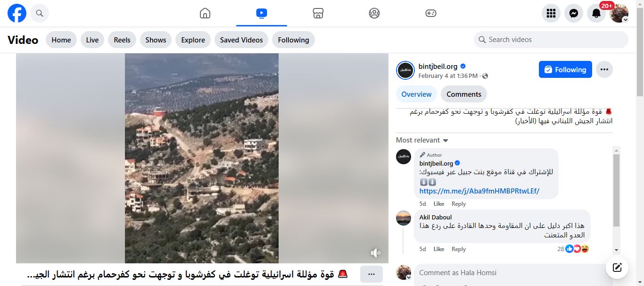Open the Gaming icon in top navigation
The height and width of the screenshot is (286, 644).
[431, 13]
